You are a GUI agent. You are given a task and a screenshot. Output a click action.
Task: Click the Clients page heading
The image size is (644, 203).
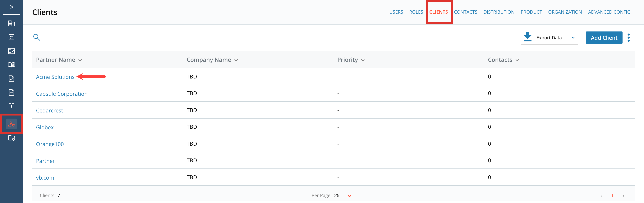[x=45, y=12]
